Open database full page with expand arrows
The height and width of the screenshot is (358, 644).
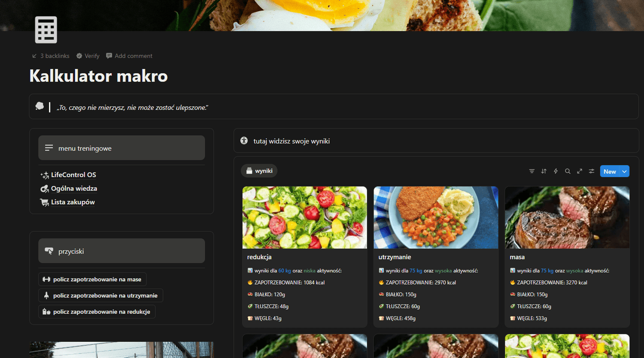click(580, 171)
